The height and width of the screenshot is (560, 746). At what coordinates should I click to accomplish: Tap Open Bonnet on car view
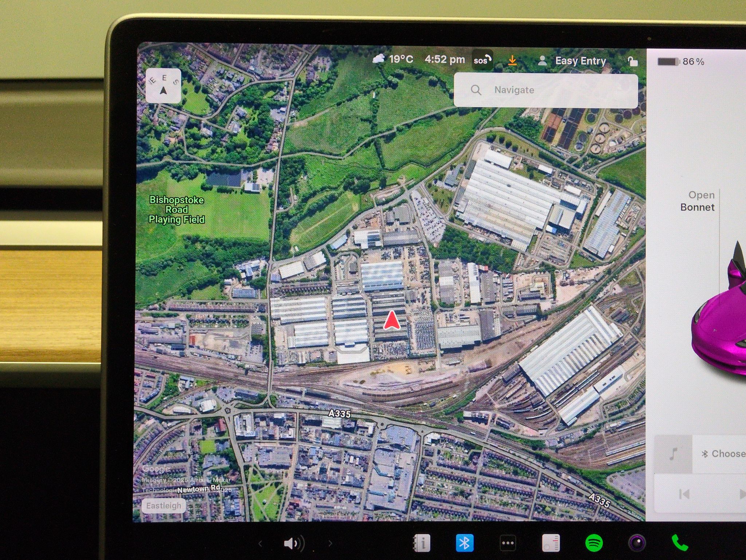point(697,201)
